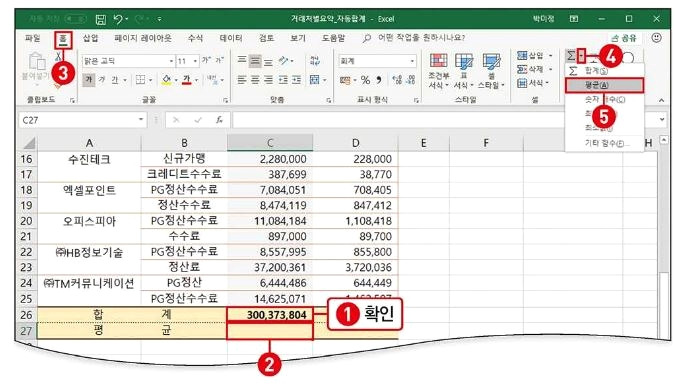The height and width of the screenshot is (385, 675).
Task: Click 서식 format cells button
Action: pos(533,82)
